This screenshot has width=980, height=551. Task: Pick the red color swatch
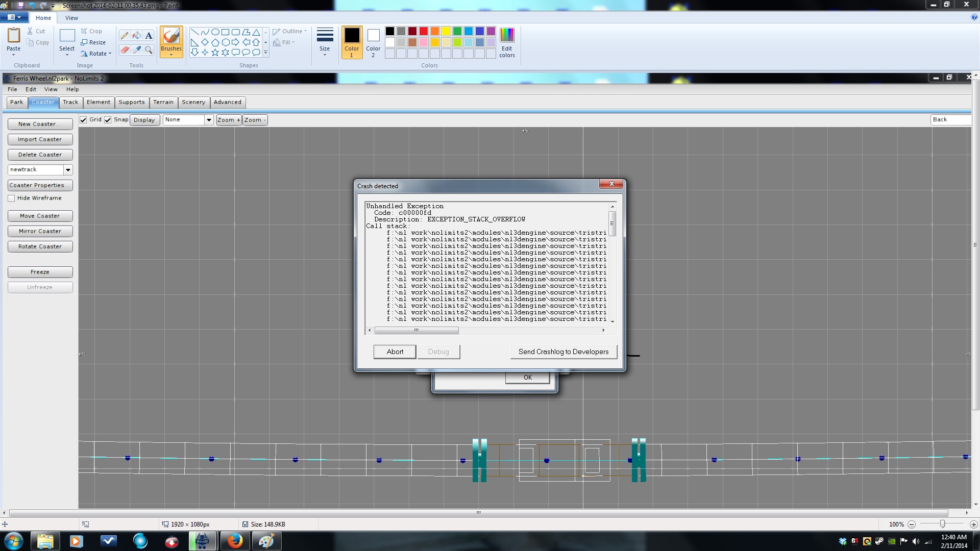point(424,32)
